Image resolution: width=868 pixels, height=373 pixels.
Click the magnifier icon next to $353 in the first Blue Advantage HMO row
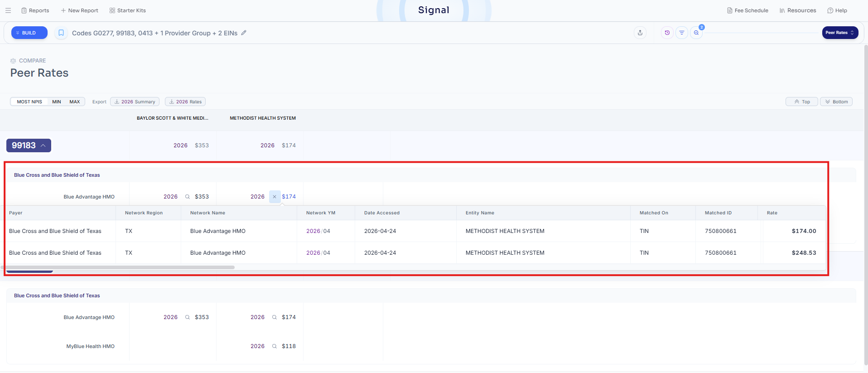coord(188,197)
